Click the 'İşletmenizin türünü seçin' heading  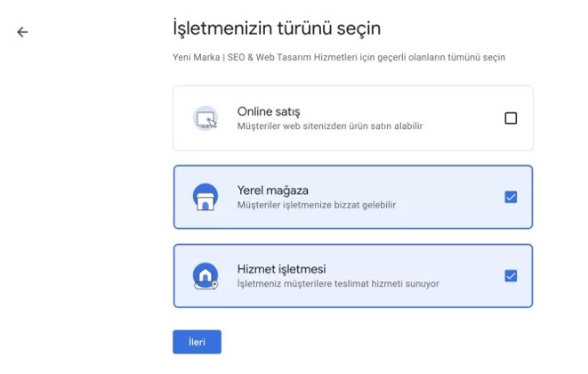pos(276,28)
